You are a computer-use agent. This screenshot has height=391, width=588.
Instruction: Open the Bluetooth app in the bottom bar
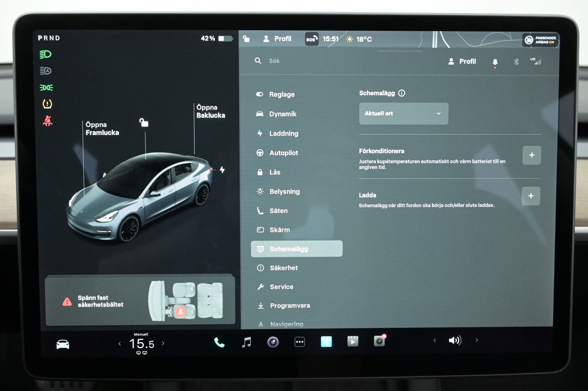326,342
